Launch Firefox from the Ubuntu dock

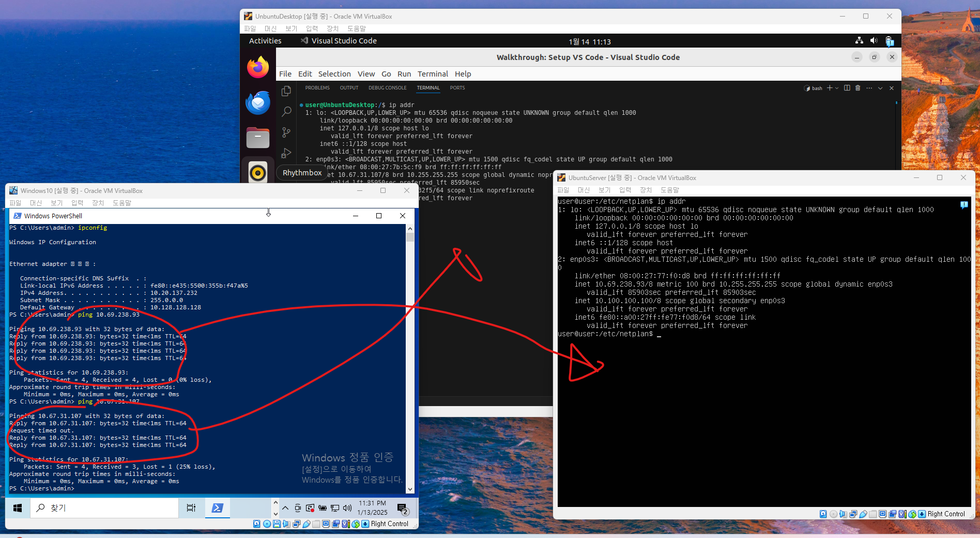coord(257,67)
